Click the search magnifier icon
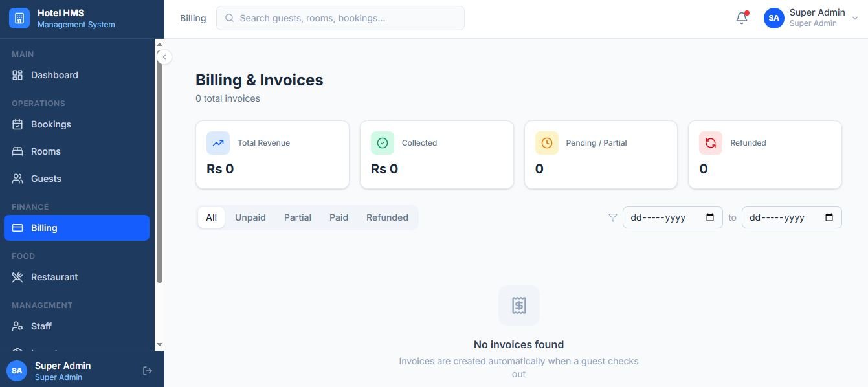 pyautogui.click(x=229, y=18)
